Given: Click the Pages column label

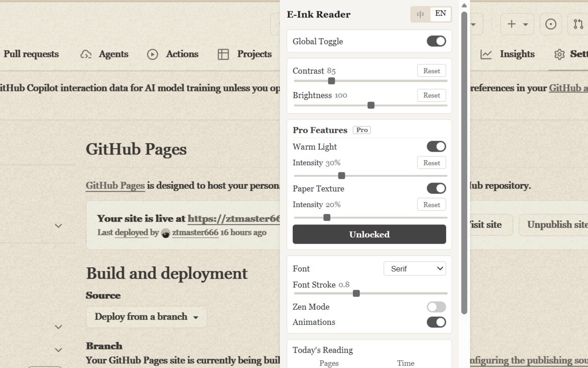Looking at the screenshot, I should pyautogui.click(x=329, y=363).
